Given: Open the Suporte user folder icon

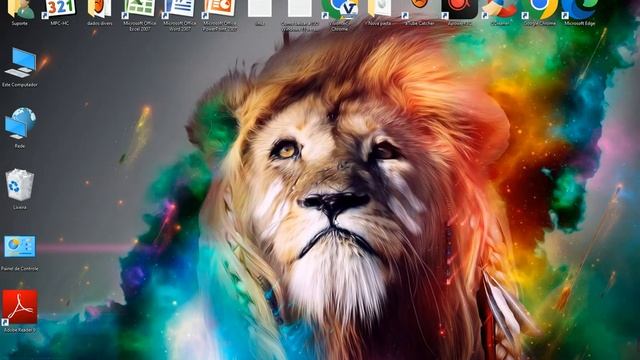Looking at the screenshot, I should [x=20, y=12].
